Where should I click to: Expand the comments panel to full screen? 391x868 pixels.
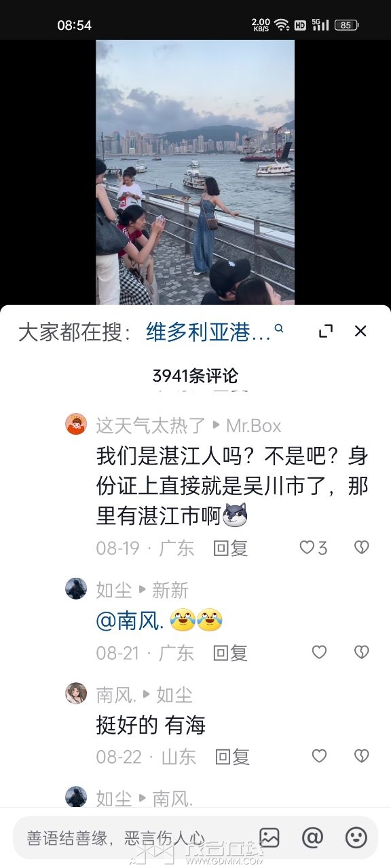coord(326,331)
